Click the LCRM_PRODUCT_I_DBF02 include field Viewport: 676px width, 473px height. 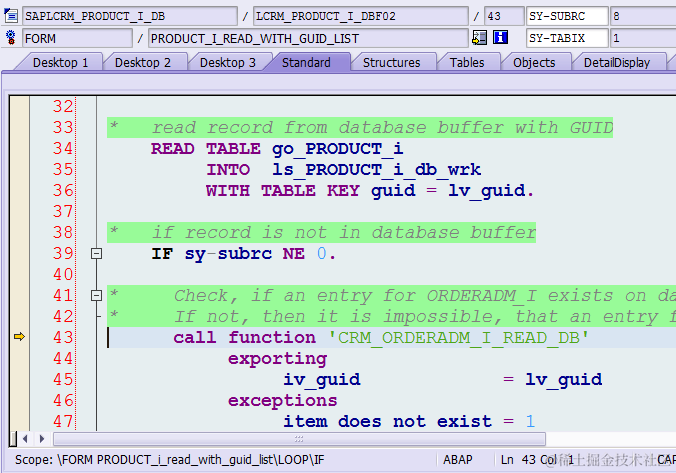click(x=360, y=16)
